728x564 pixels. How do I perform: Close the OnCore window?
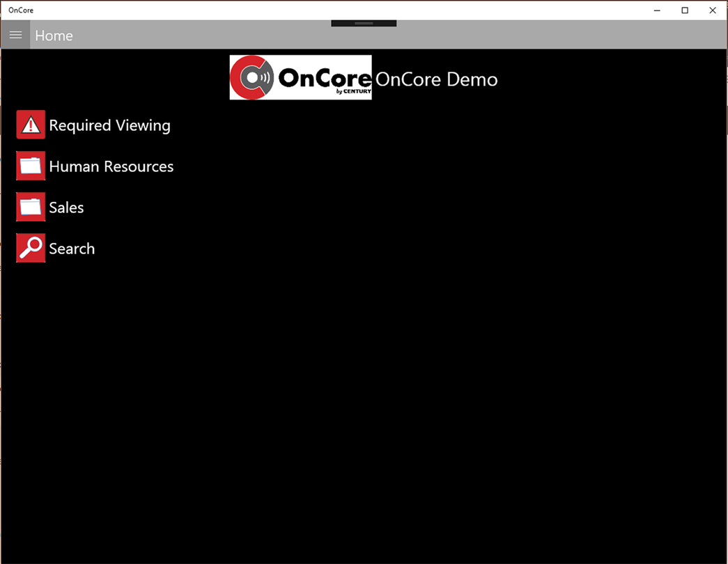713,10
